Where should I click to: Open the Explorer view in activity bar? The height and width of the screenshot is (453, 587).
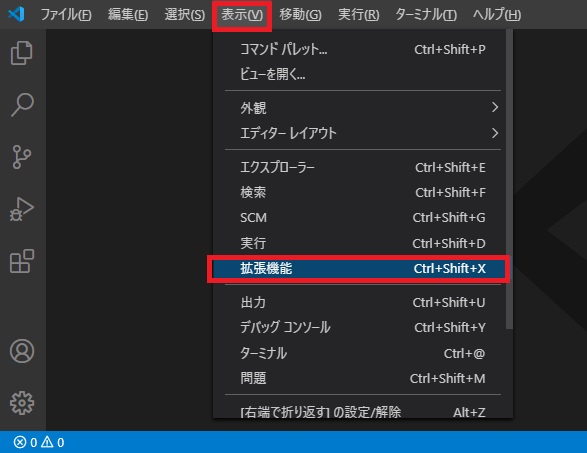(x=22, y=53)
